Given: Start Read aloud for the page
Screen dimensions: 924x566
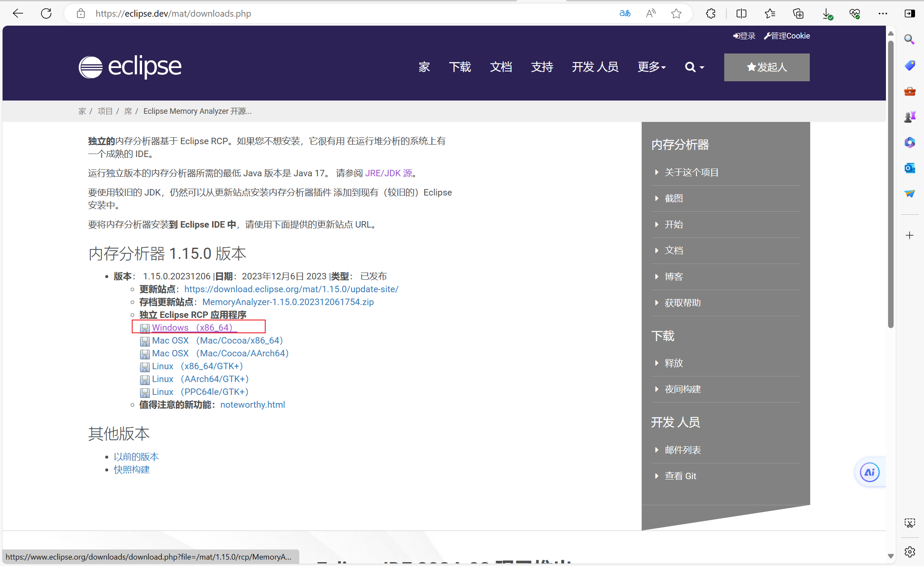Looking at the screenshot, I should [x=651, y=13].
